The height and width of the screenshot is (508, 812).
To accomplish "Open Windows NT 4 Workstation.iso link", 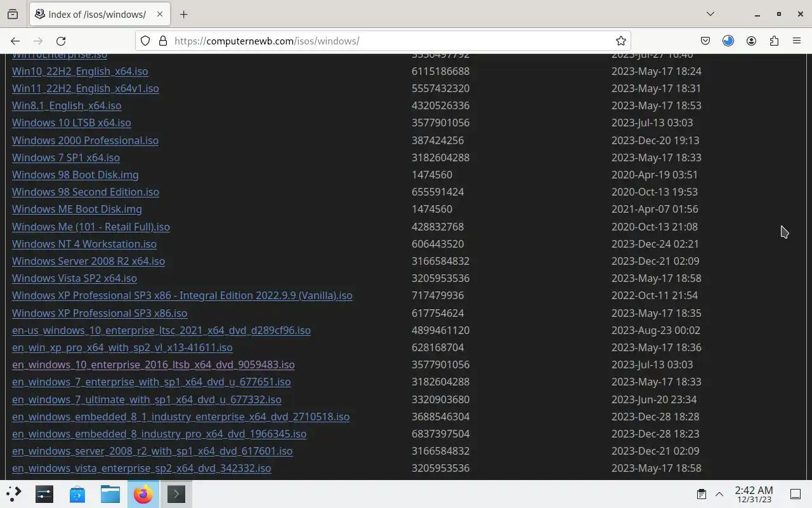I will pos(84,244).
